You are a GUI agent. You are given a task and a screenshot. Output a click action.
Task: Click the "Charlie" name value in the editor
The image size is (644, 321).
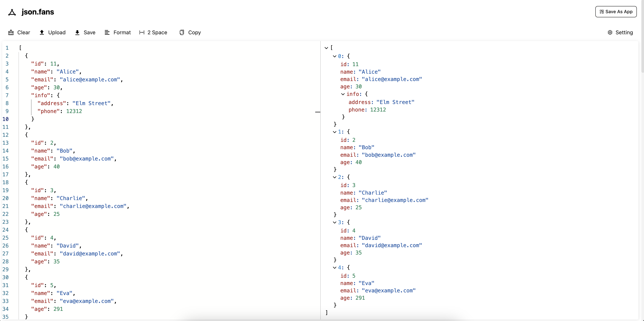71,198
